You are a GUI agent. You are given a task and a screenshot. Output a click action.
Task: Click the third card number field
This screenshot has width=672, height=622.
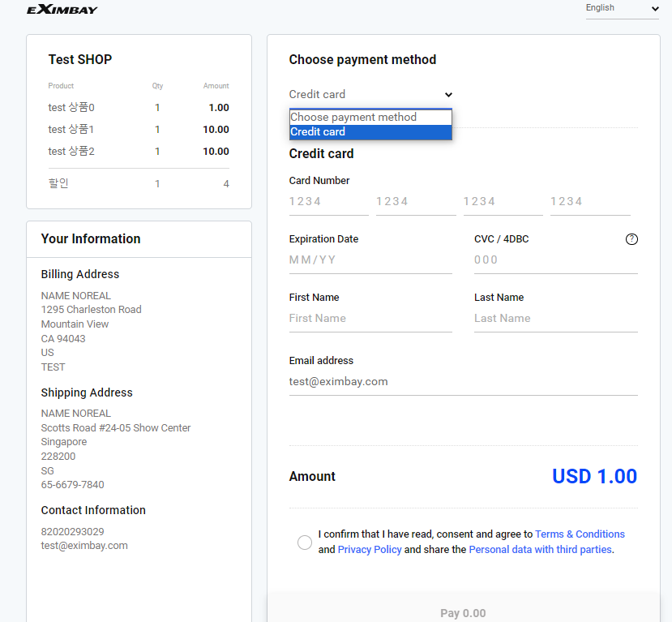(x=503, y=202)
